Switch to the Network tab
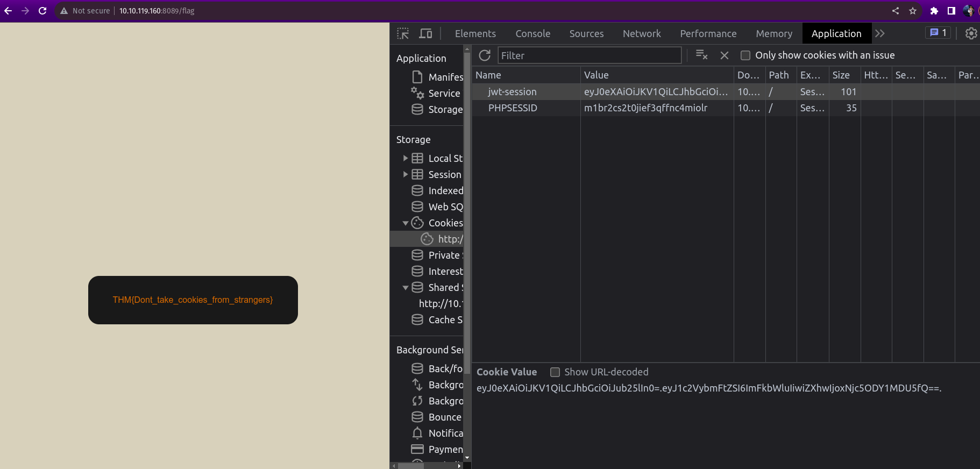Screen dimensions: 980x469 pos(642,33)
